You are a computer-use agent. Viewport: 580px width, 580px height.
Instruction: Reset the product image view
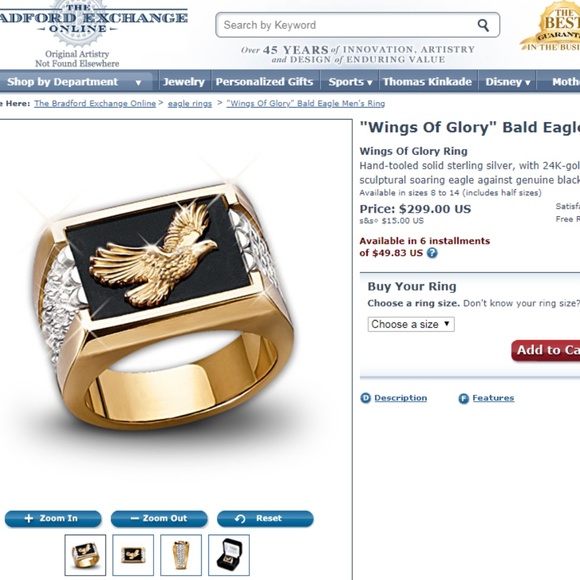pyautogui.click(x=265, y=519)
